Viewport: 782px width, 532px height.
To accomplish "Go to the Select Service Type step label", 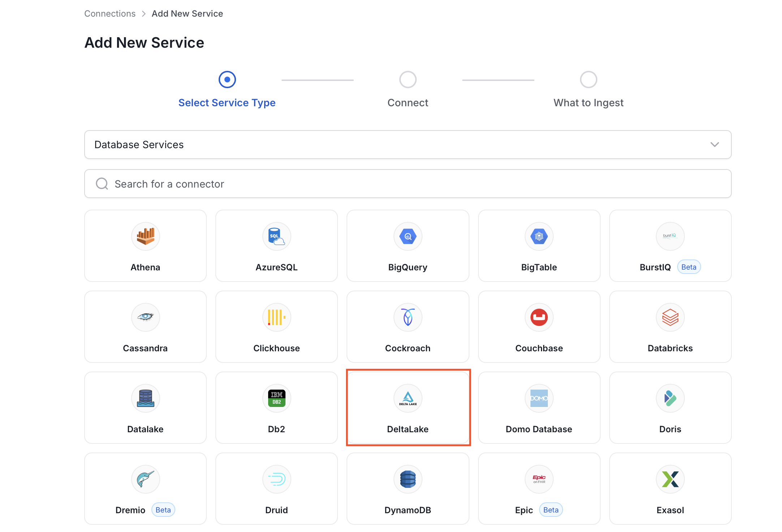I will tap(227, 103).
